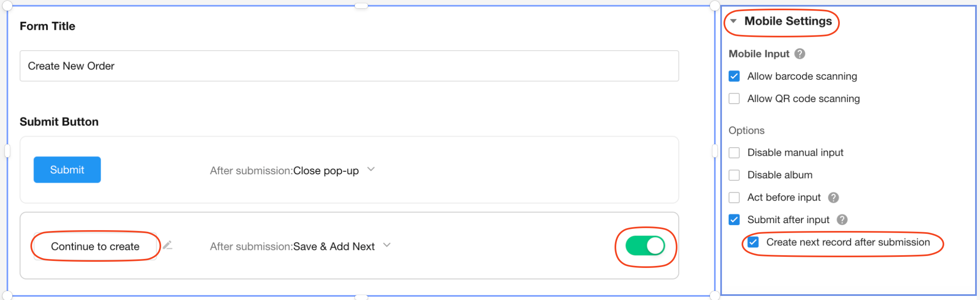The width and height of the screenshot is (980, 300).
Task: Uncheck Allow barcode scanning
Action: tap(734, 76)
